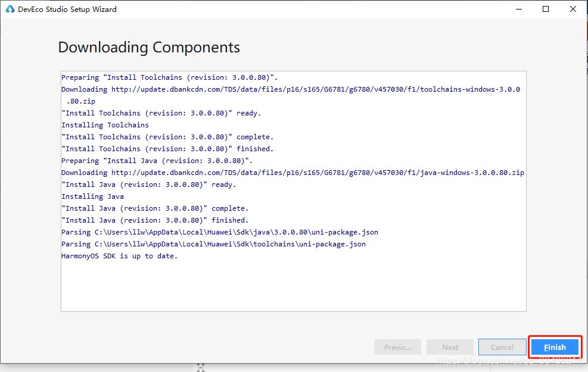Click the disabled Next button
This screenshot has width=588, height=372.
(450, 347)
